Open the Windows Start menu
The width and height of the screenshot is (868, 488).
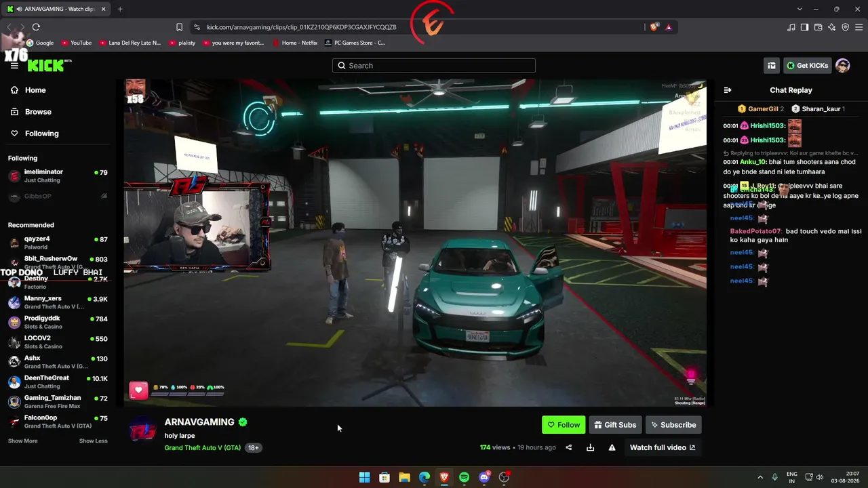[x=364, y=477]
